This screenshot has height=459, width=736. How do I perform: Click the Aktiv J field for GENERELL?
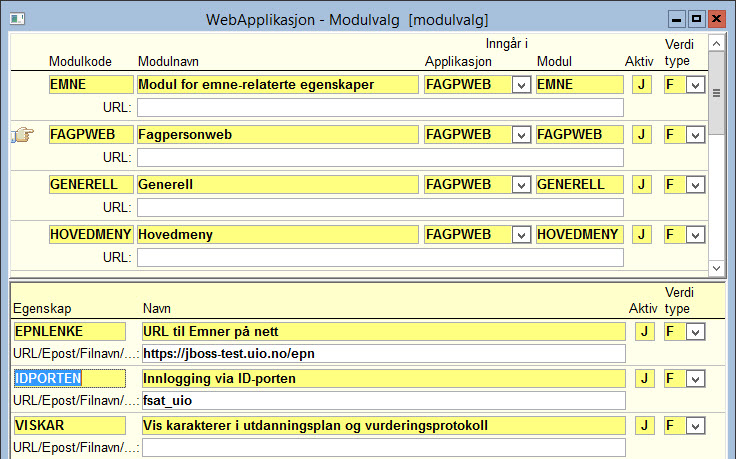point(642,184)
